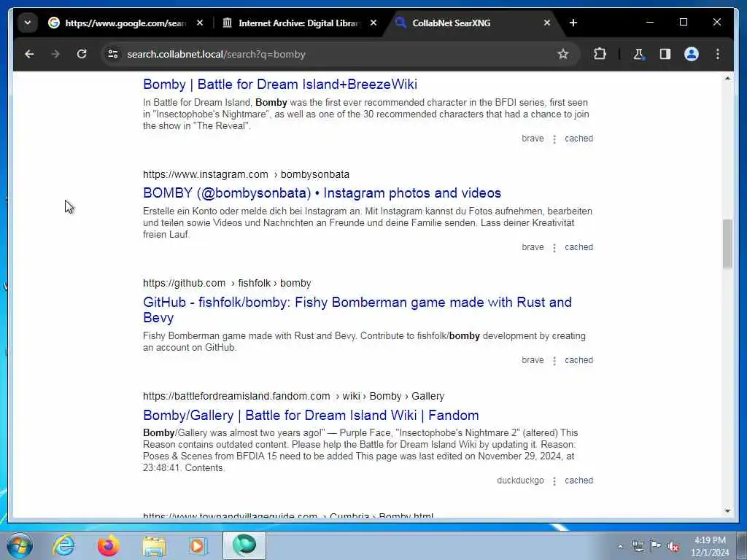Open the profile avatar menu

tap(692, 54)
